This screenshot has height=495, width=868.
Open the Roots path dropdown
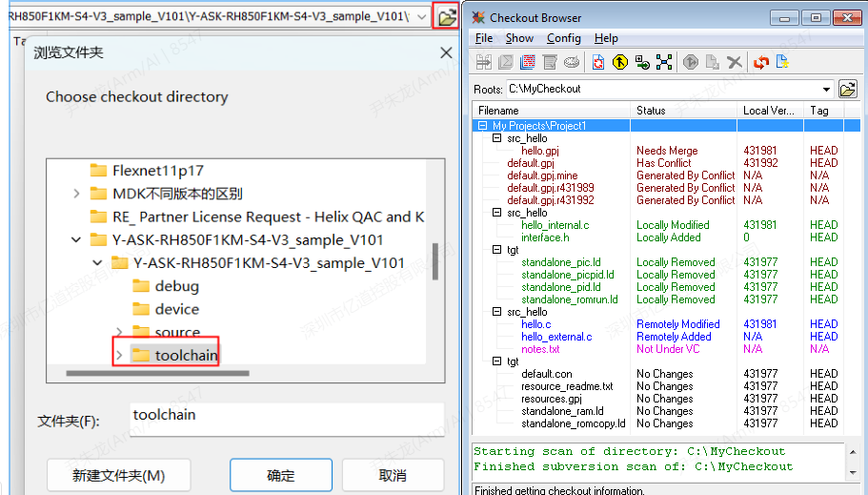[x=825, y=89]
